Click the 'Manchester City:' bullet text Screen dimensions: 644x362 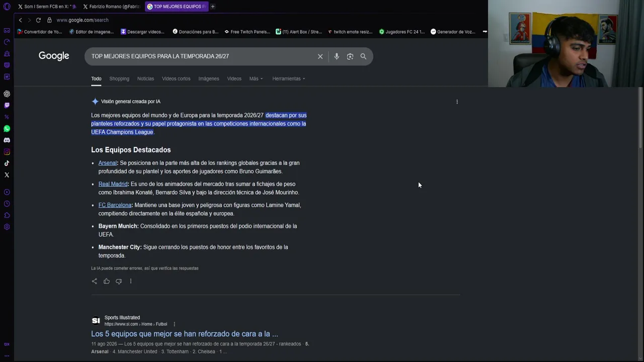[x=120, y=247]
